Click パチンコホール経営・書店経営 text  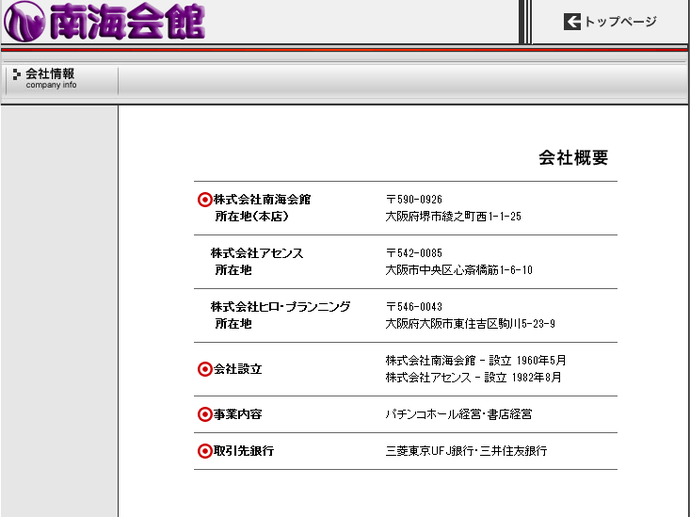point(459,414)
